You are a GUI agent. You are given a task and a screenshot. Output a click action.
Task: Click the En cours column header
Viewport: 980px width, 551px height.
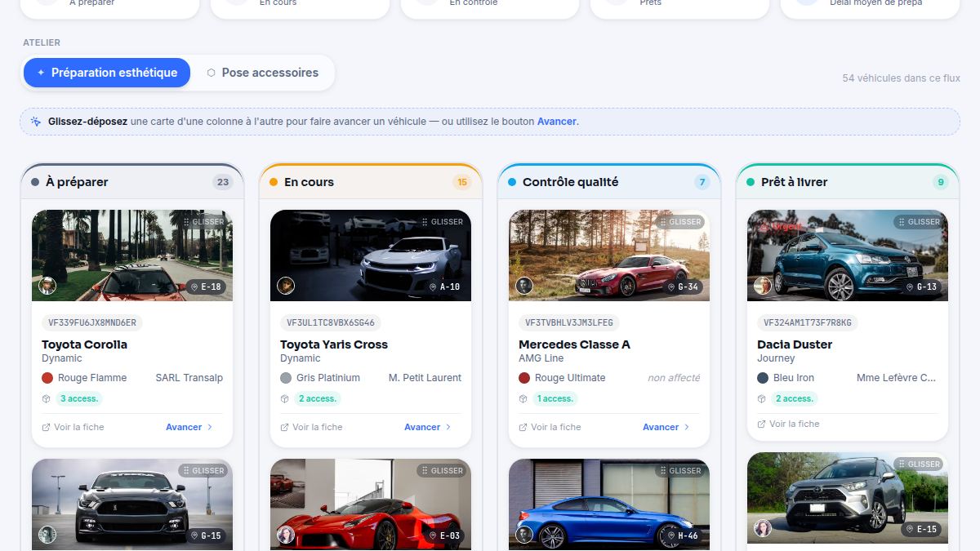tap(371, 182)
